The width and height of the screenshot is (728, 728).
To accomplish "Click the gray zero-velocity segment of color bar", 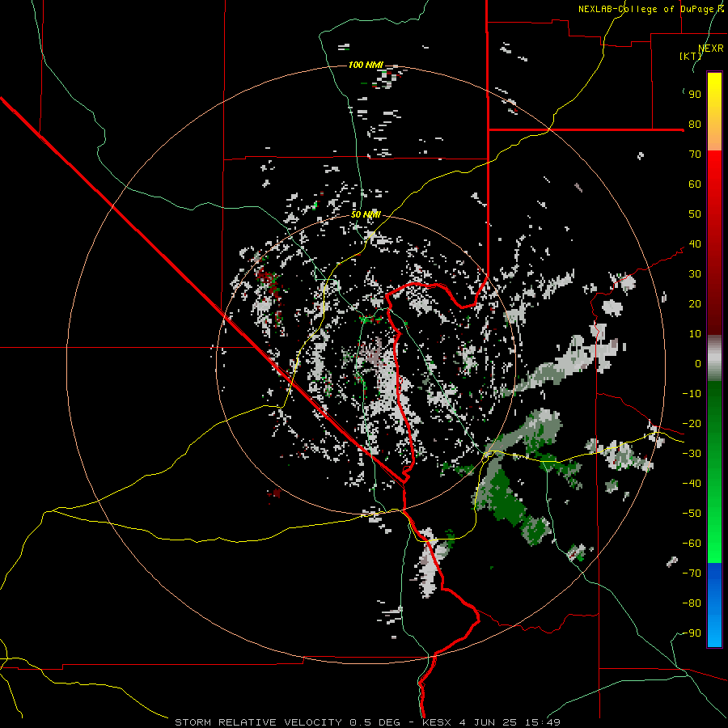I will (714, 358).
